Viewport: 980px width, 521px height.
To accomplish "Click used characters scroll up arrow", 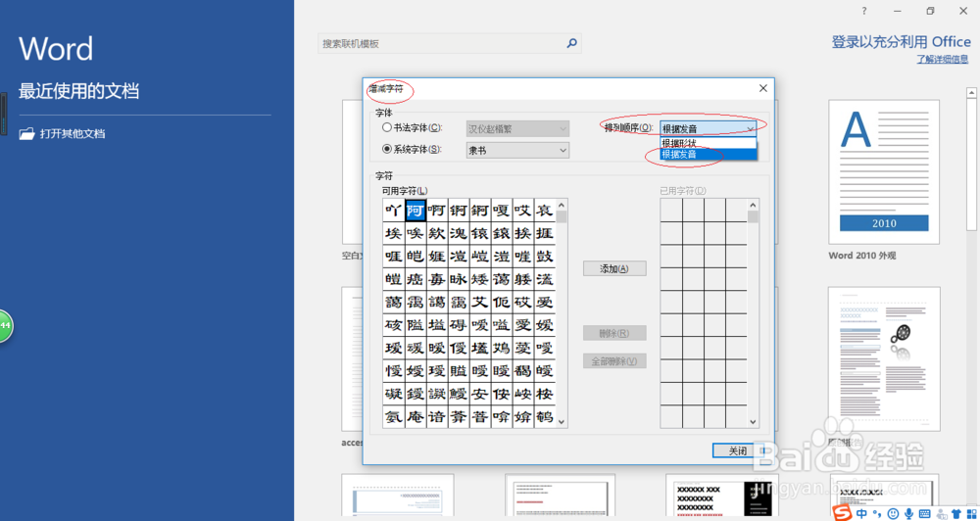I will click(x=753, y=205).
